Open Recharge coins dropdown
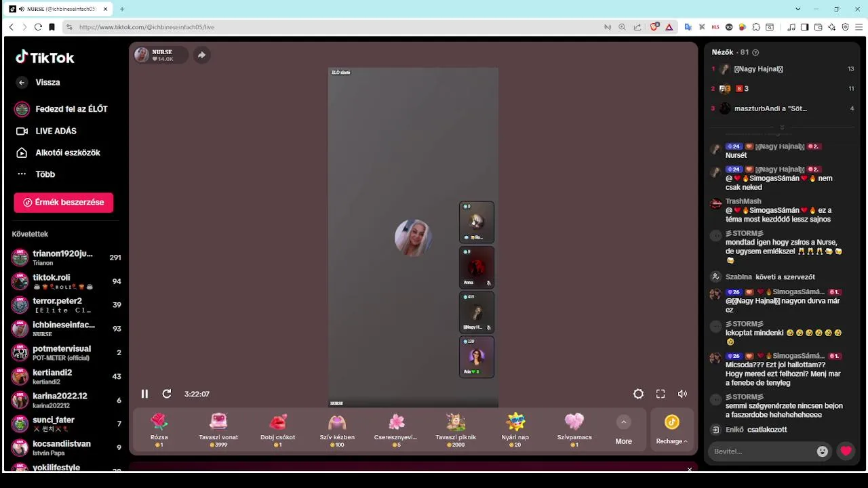Image resolution: width=868 pixels, height=488 pixels. [672, 430]
